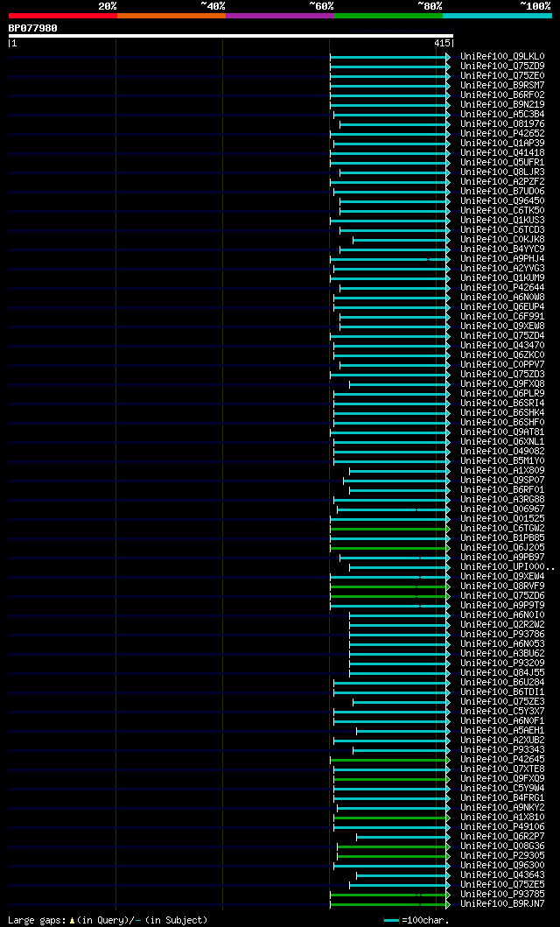Select hit UniRef100_P29305

click(x=503, y=856)
